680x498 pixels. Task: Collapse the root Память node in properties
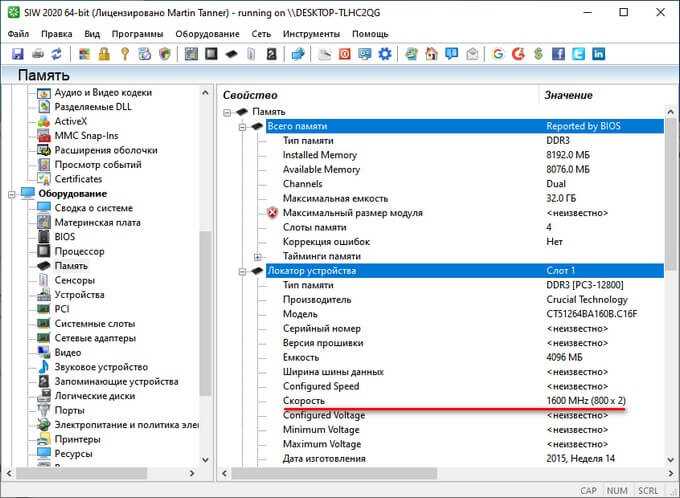tap(227, 112)
